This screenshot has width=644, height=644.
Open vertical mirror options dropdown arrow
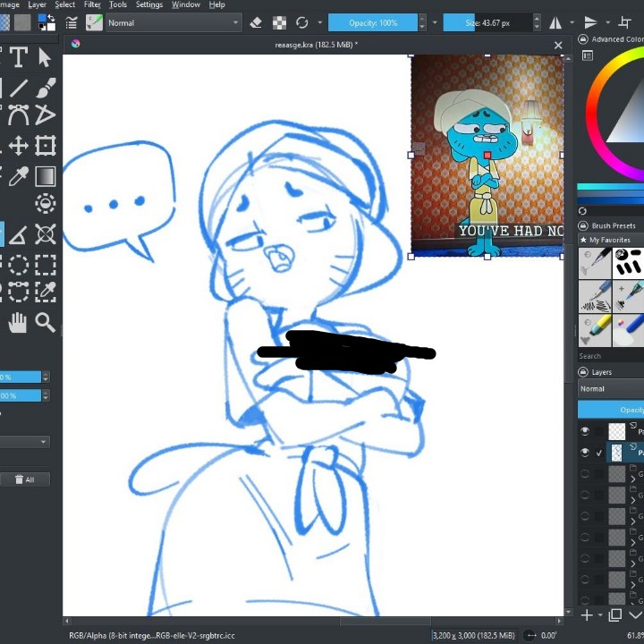point(608,22)
